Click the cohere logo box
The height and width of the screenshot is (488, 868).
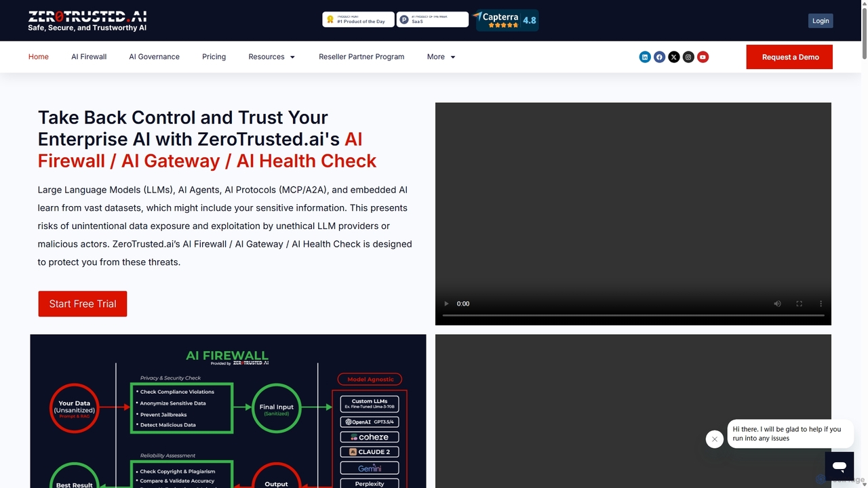pyautogui.click(x=370, y=437)
